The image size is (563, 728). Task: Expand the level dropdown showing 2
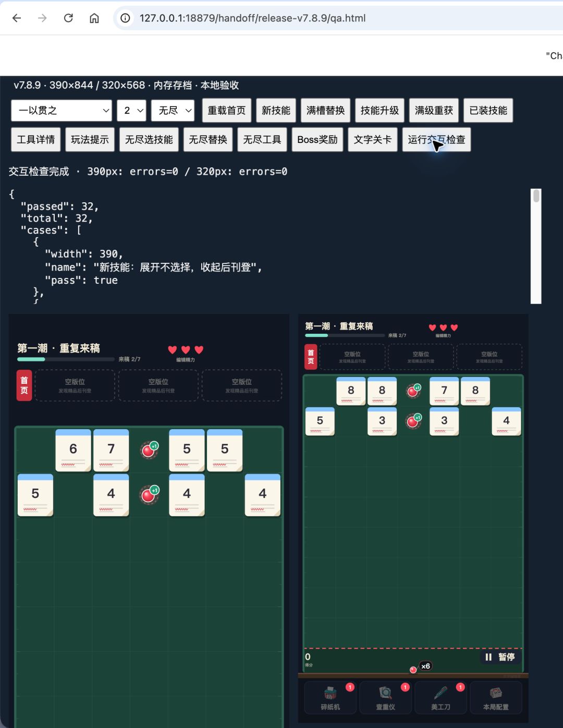click(x=132, y=111)
